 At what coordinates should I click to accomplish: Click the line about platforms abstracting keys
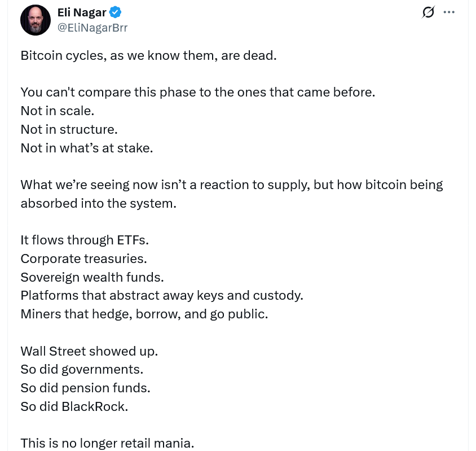coord(162,295)
